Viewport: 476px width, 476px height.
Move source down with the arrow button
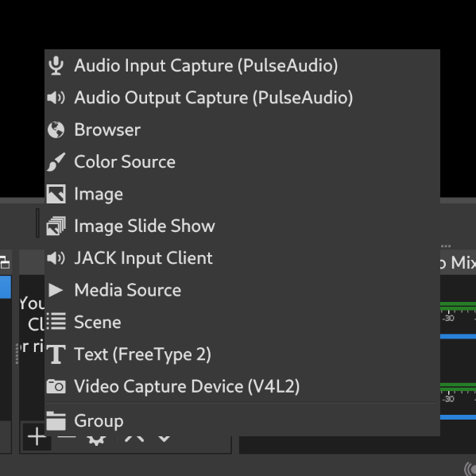164,439
